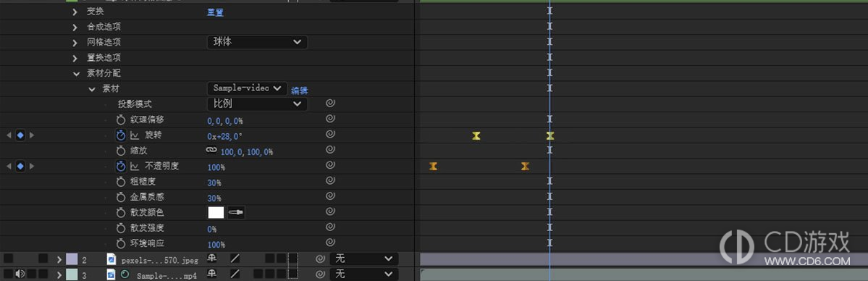The image size is (868, 281).
Task: Click the 纹理偏移 value 0,0,0,0%
Action: tap(225, 121)
